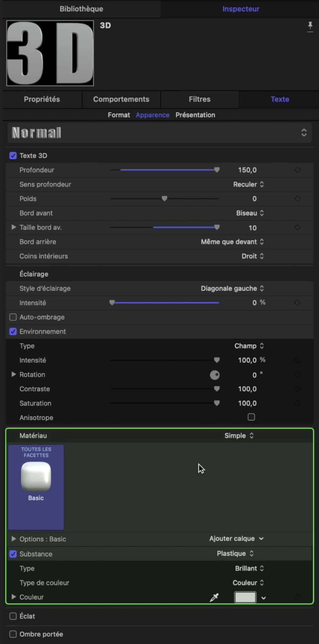Click the Poids keyframe diamond

[x=297, y=199]
